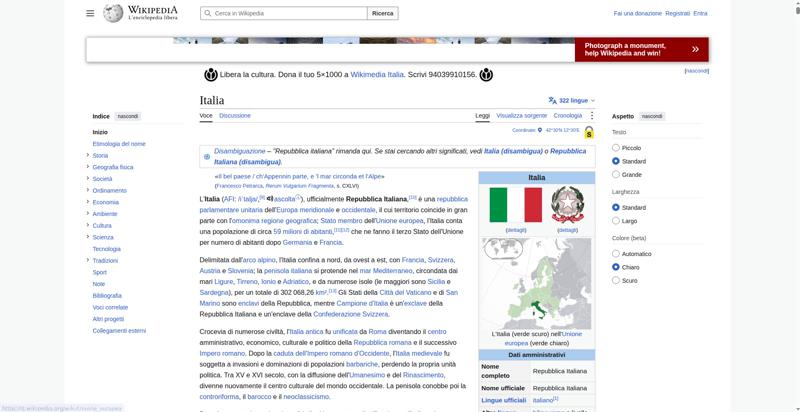
Task: Expand the Geografia fisica index section
Action: point(88,167)
